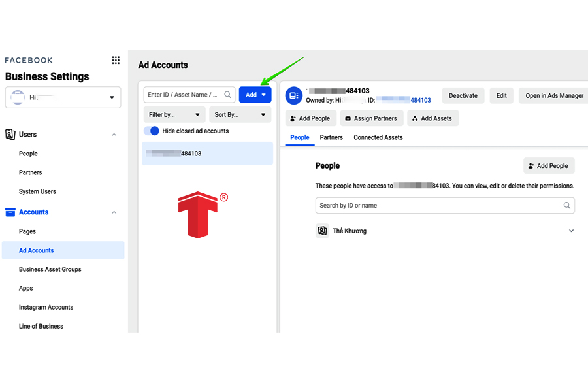This screenshot has height=392, width=588.
Task: Select Ad Accounts in the sidebar
Action: coord(63,250)
